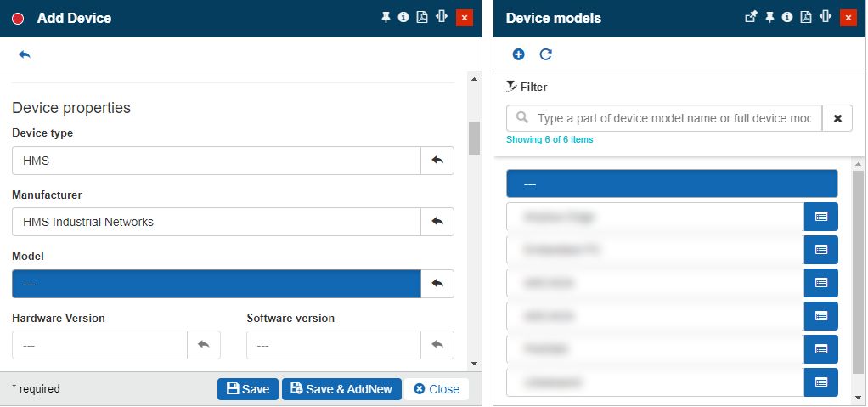Clear the device model filter text

coord(837,118)
